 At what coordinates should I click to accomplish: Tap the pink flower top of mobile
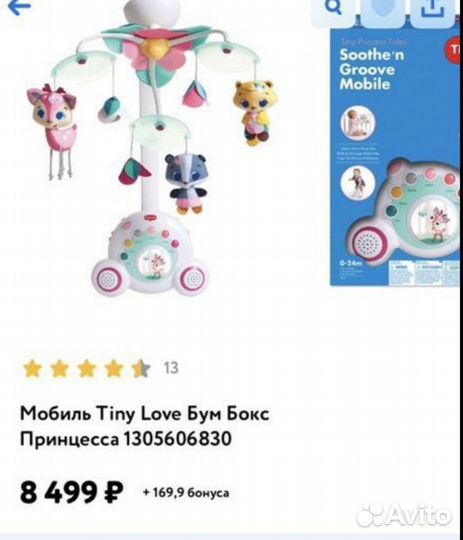point(156,52)
